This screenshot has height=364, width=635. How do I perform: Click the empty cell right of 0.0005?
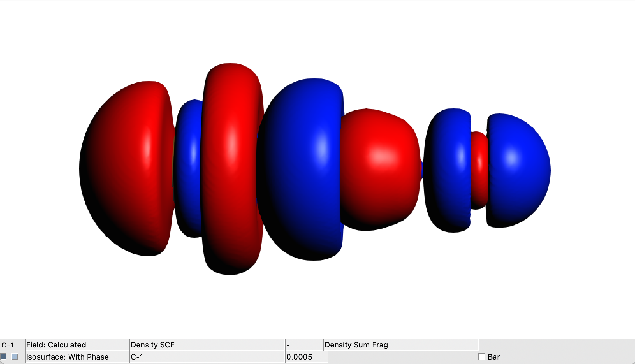[x=402, y=357]
